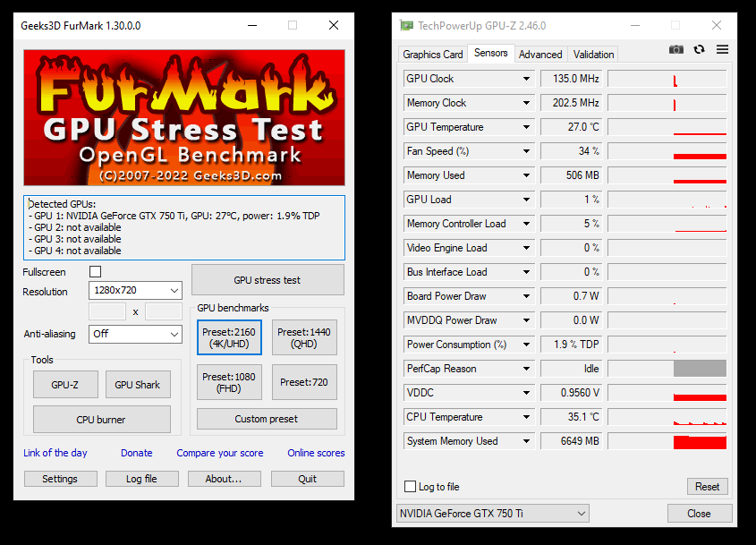Click the GPU-Z title bar app icon
756x545 pixels.
[x=406, y=26]
